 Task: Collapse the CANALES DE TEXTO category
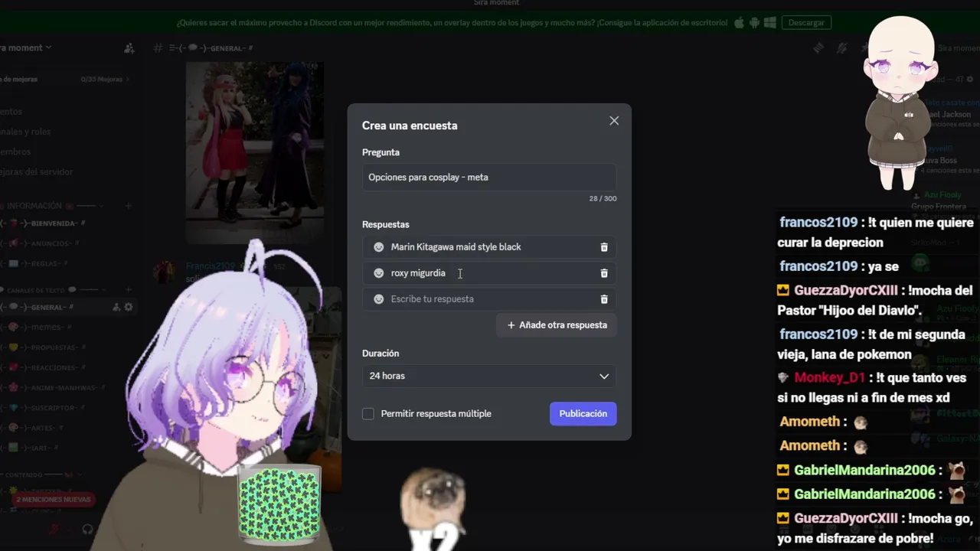point(52,290)
